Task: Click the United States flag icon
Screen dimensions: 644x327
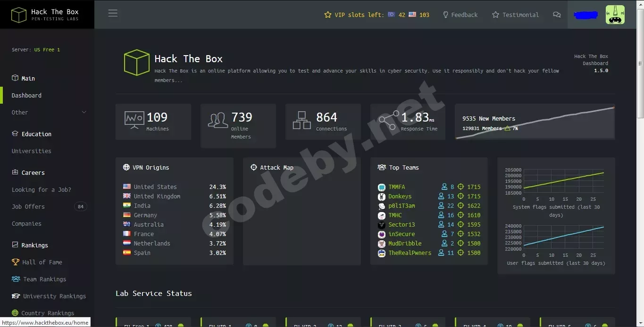Action: point(127,187)
